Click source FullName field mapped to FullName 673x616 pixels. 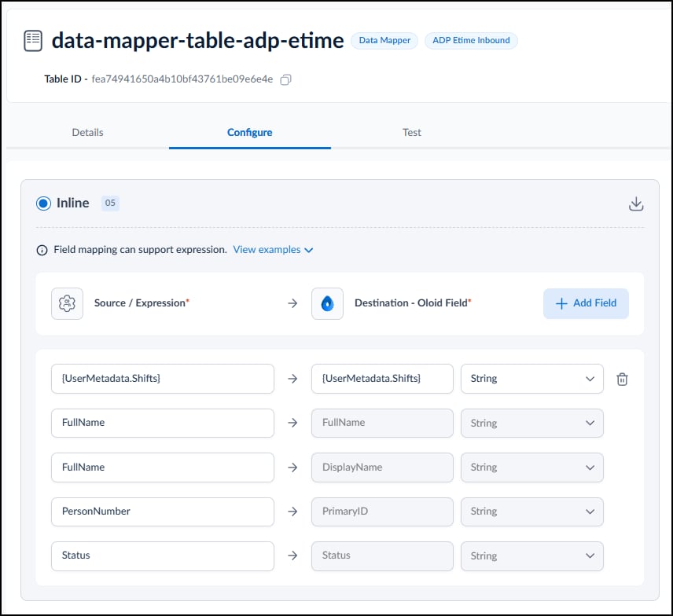coord(163,423)
